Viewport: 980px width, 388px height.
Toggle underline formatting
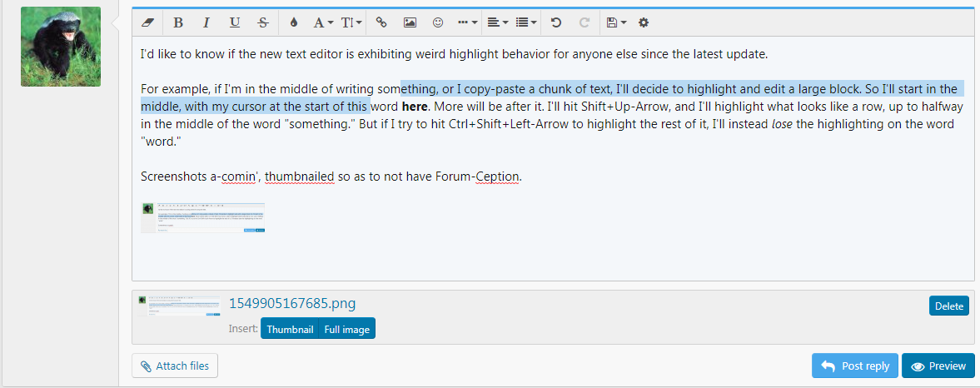(x=235, y=22)
